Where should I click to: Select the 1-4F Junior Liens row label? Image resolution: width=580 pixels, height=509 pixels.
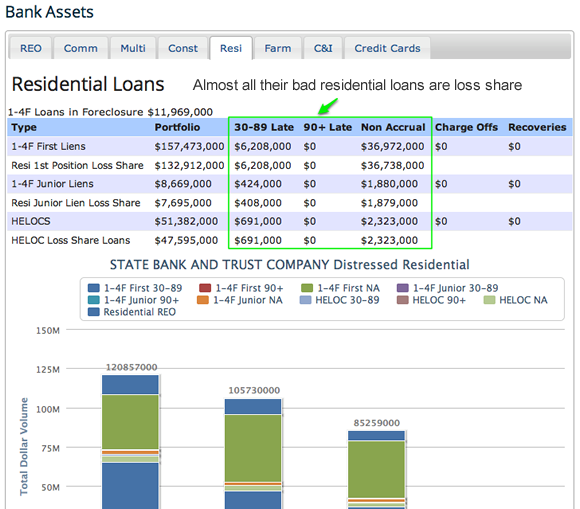[52, 184]
